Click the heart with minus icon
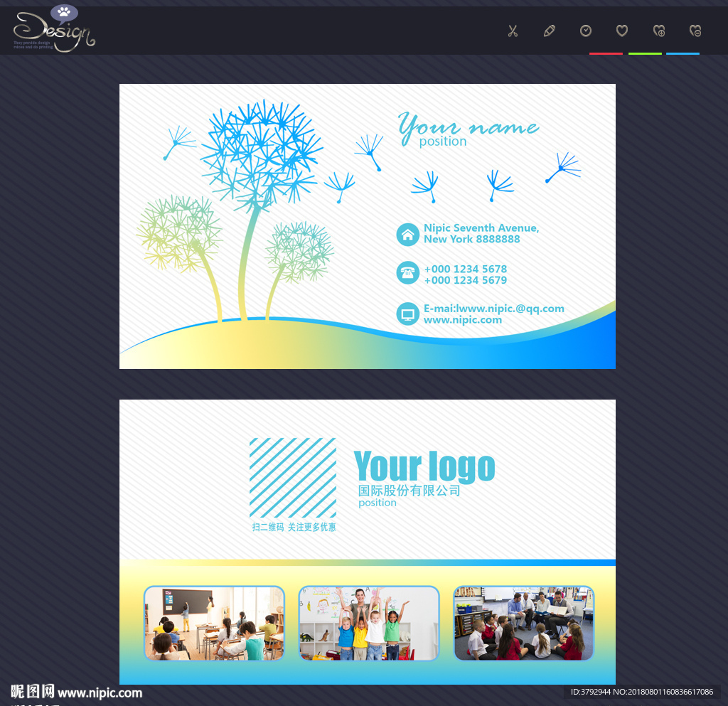The height and width of the screenshot is (706, 728). point(695,31)
